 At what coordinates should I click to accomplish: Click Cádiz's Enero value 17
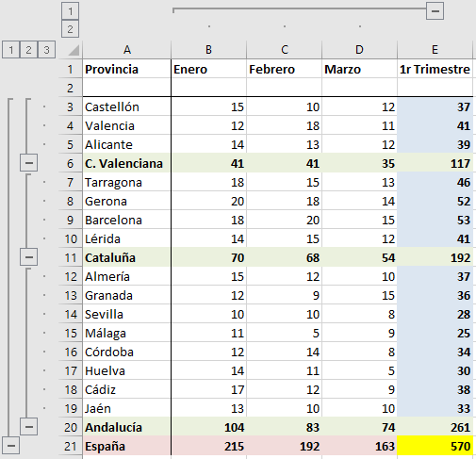208,389
